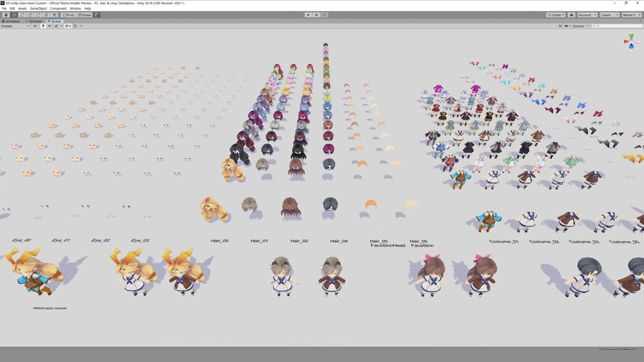644x362 pixels.
Task: Toggle scene audio
Action: 50,26
